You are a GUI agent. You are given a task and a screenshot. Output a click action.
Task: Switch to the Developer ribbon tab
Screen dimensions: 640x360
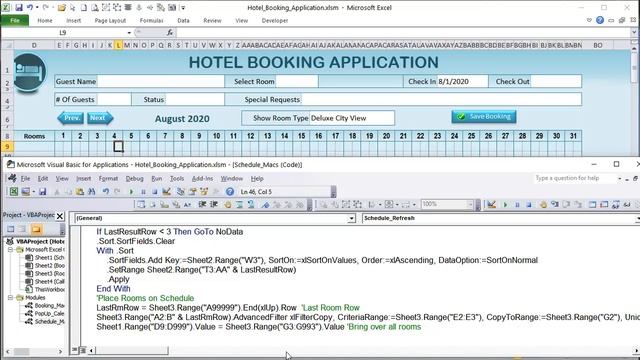pyautogui.click(x=275, y=20)
